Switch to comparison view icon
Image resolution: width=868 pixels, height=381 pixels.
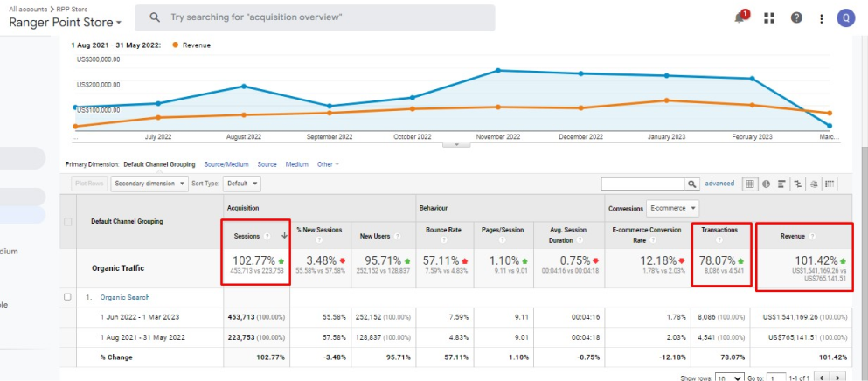(x=798, y=184)
